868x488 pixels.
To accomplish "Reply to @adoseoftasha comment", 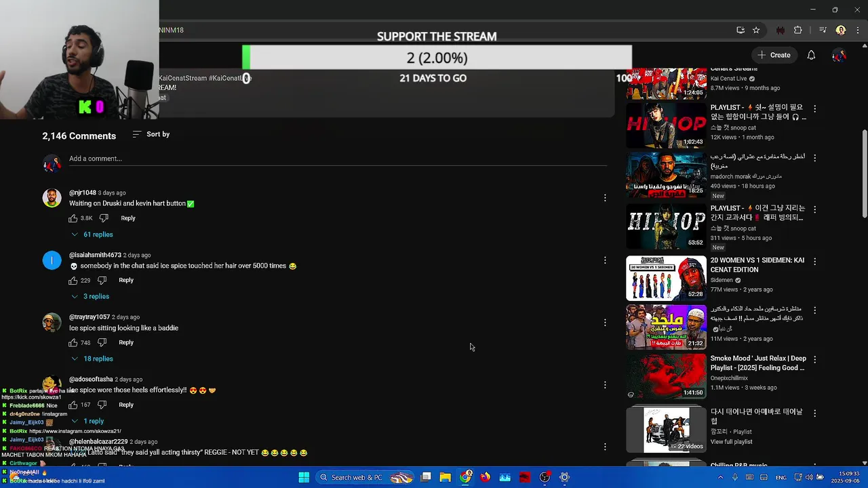I will tap(126, 405).
